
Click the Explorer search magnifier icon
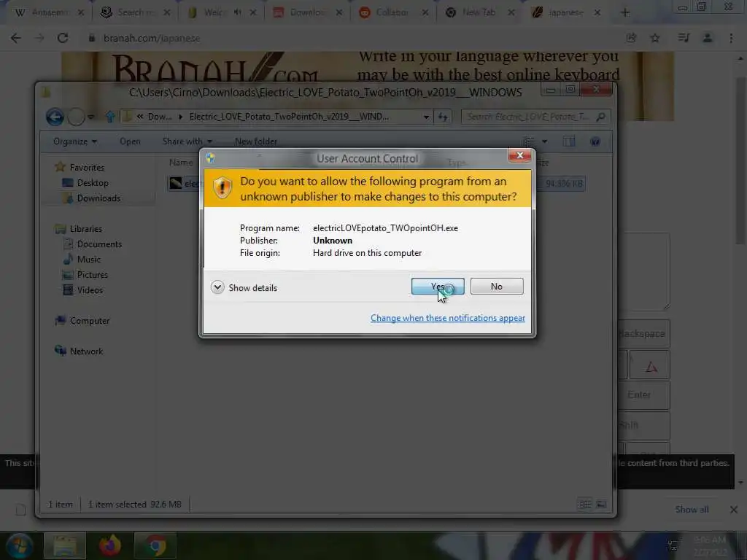[x=601, y=117]
